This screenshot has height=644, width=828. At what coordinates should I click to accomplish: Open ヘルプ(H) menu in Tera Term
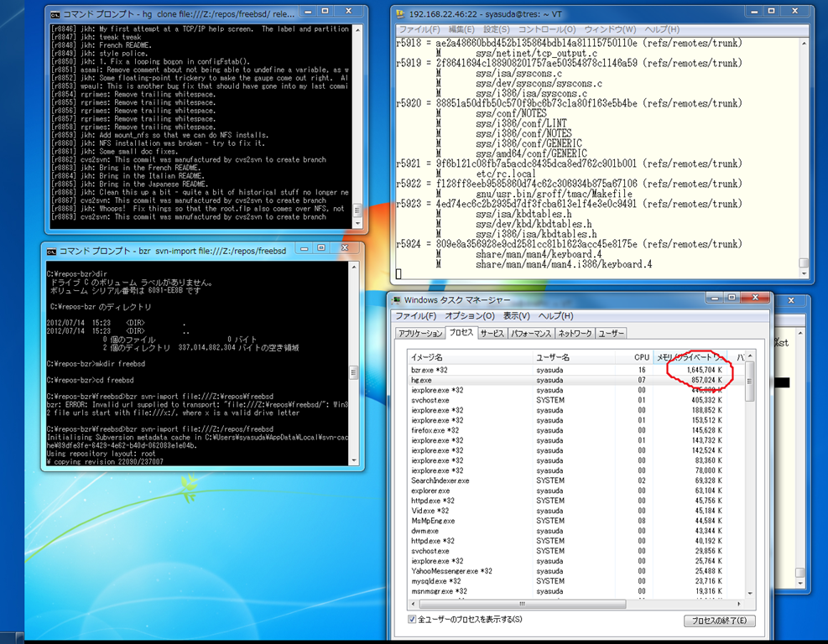click(662, 29)
